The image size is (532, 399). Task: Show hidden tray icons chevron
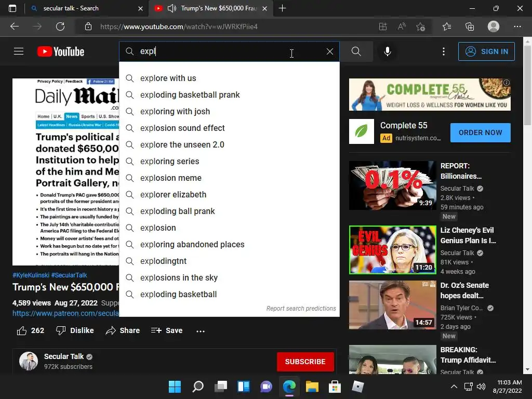[x=454, y=387]
